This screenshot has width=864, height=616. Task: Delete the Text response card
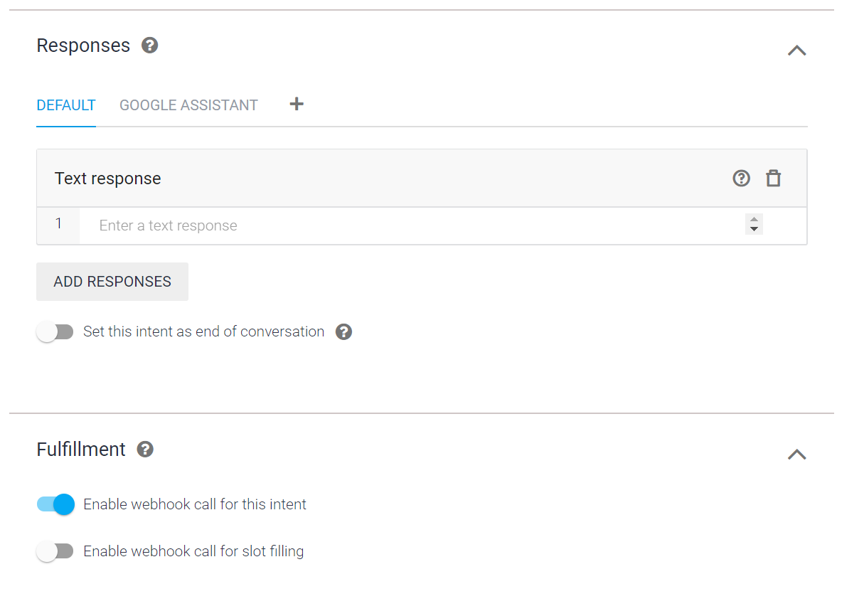[x=773, y=179]
